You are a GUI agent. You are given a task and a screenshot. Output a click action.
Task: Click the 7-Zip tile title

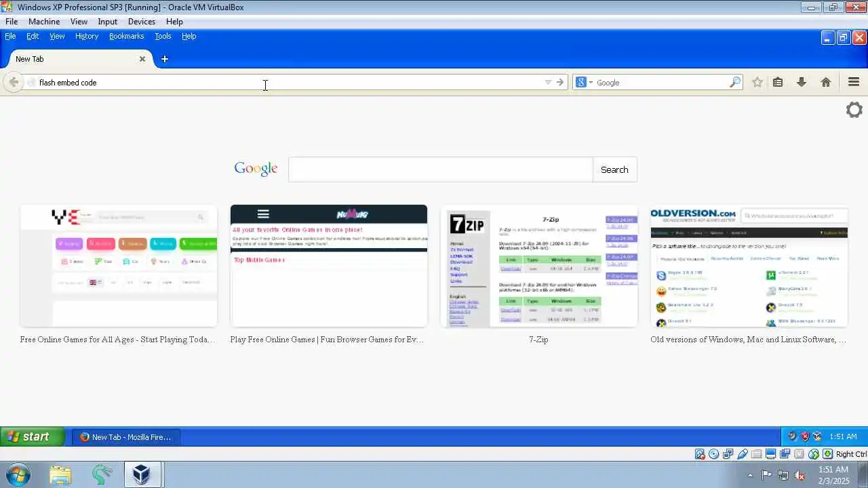[x=538, y=340]
